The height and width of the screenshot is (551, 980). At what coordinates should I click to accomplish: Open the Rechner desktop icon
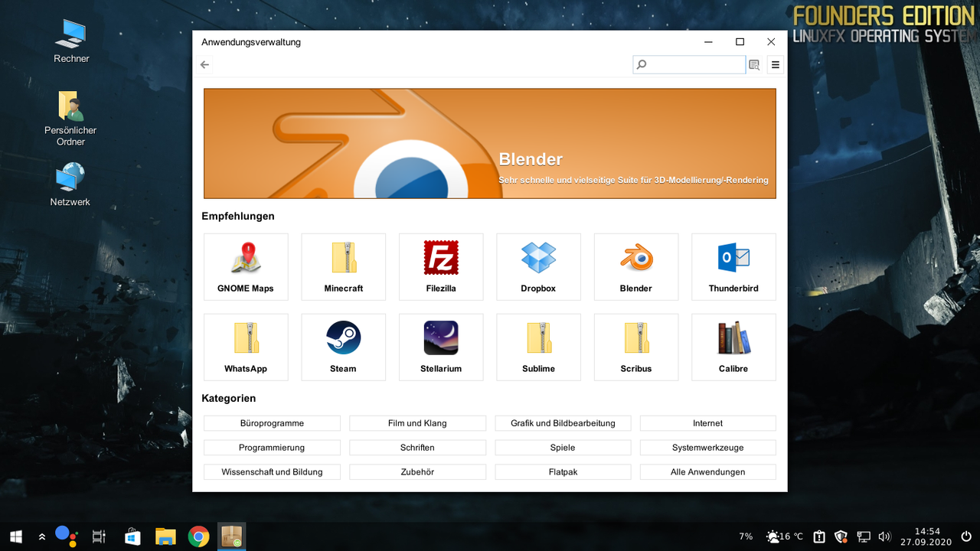point(71,41)
